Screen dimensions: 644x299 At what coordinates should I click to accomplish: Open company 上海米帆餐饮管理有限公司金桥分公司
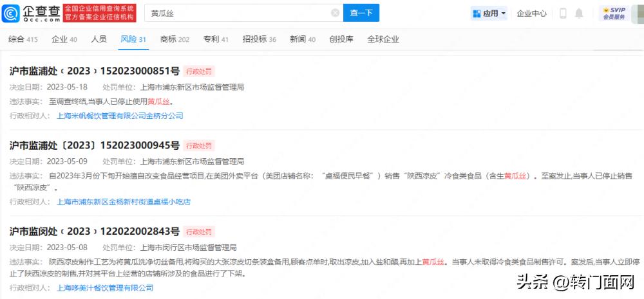point(120,116)
